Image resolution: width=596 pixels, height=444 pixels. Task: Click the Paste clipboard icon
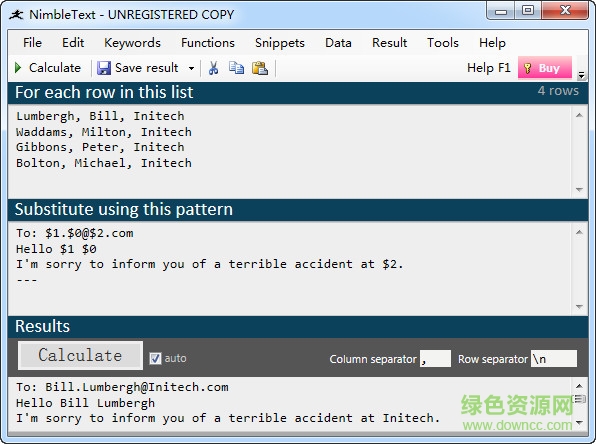pos(260,68)
